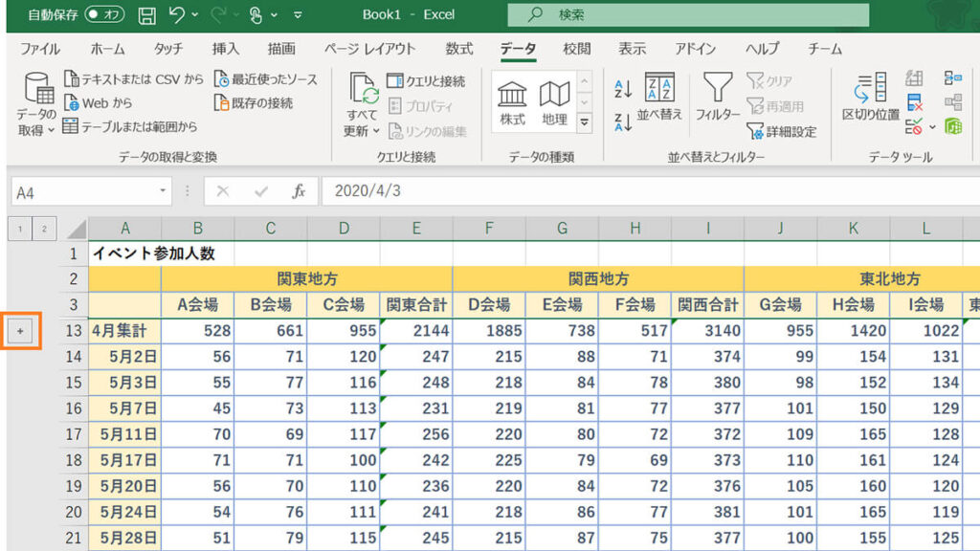This screenshot has width=980, height=551.
Task: Expand the data types gallery more arrow
Action: click(x=585, y=122)
